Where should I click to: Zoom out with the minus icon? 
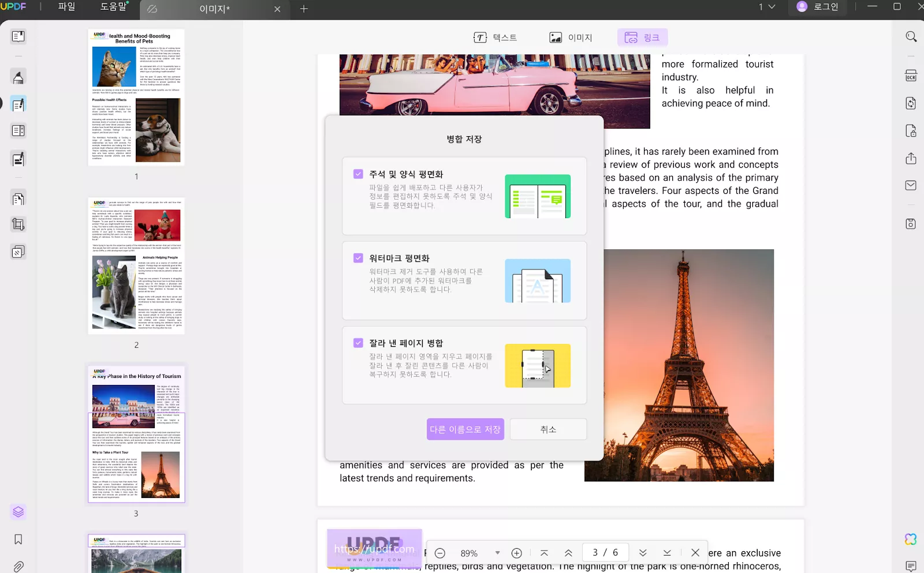(x=439, y=553)
